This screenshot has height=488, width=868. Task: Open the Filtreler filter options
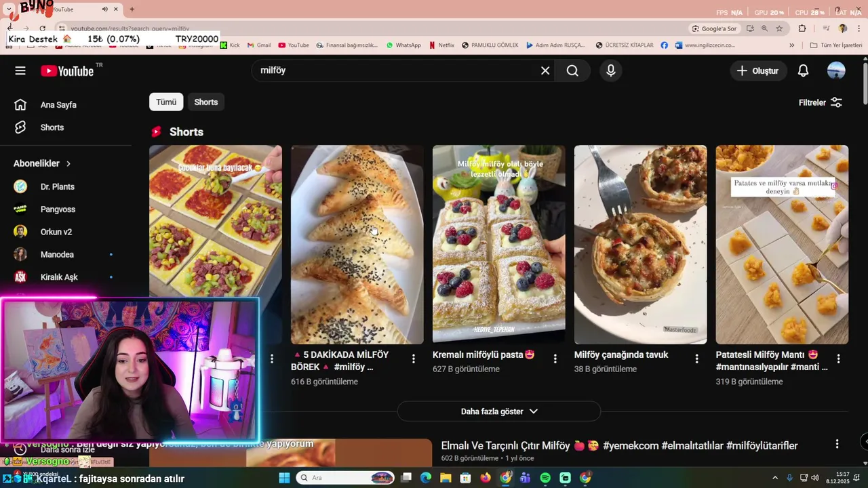(821, 102)
